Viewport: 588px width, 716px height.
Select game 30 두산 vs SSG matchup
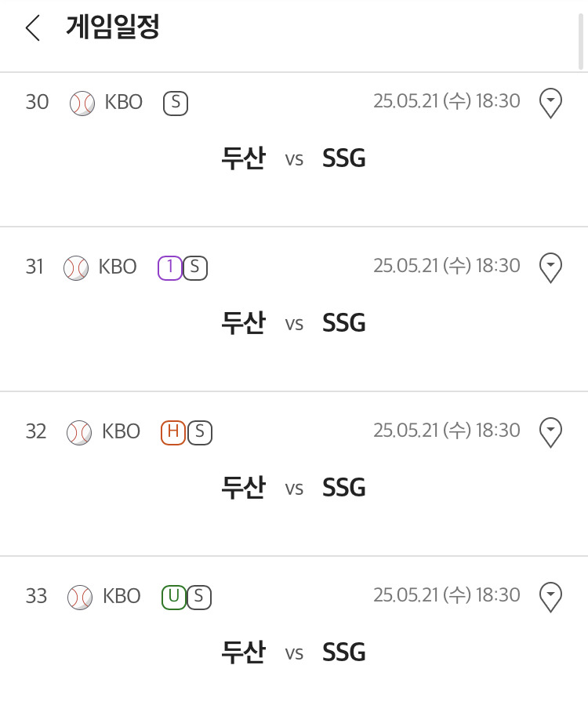[x=293, y=158]
